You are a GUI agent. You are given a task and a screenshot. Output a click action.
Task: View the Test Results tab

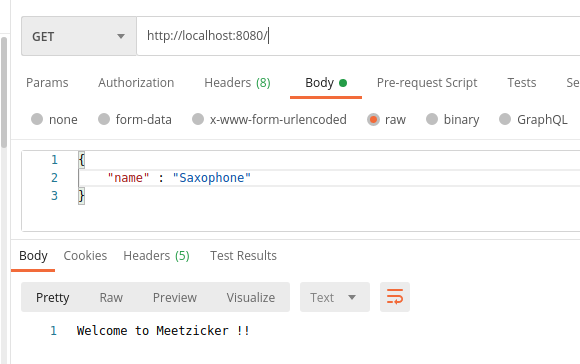point(243,256)
